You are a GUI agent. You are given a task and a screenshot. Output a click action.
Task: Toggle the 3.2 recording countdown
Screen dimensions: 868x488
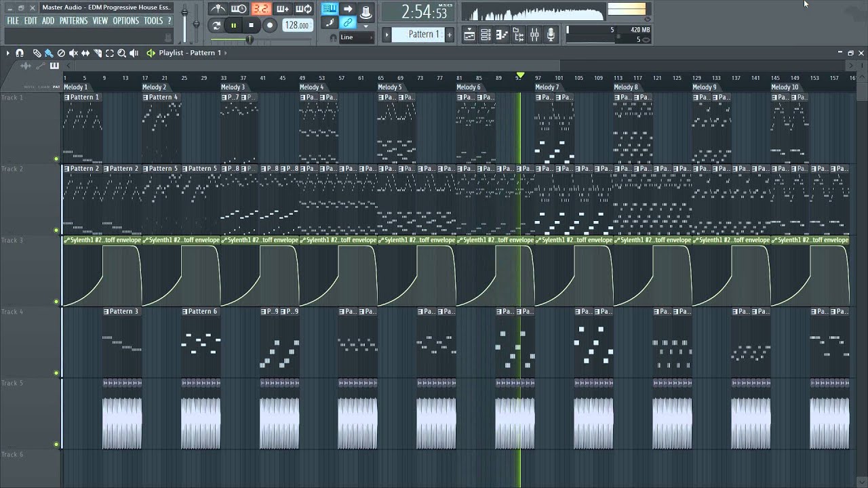click(x=260, y=9)
